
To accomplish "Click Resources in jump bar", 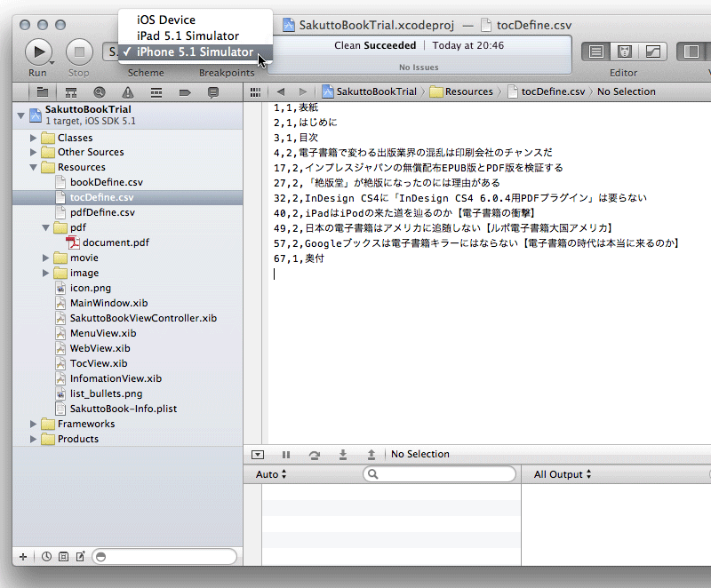I will pos(461,91).
